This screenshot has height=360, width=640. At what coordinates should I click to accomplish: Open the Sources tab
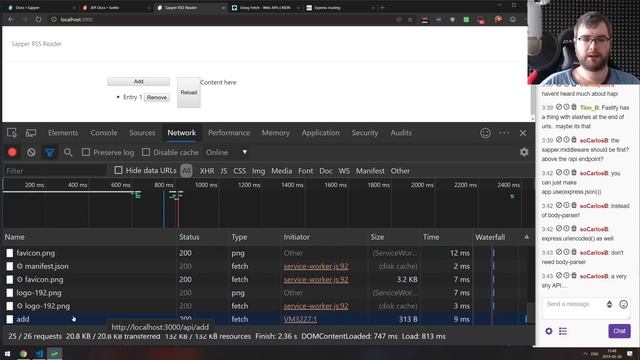(142, 133)
